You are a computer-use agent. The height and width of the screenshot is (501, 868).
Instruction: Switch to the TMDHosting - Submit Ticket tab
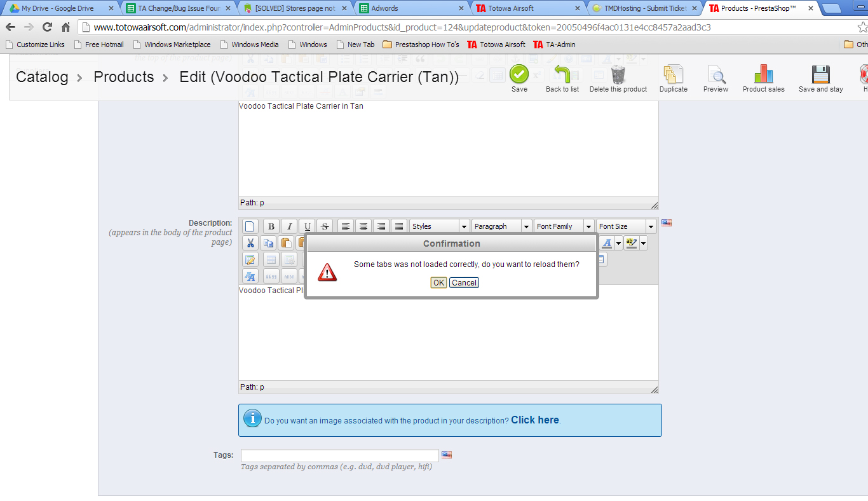[x=644, y=8]
